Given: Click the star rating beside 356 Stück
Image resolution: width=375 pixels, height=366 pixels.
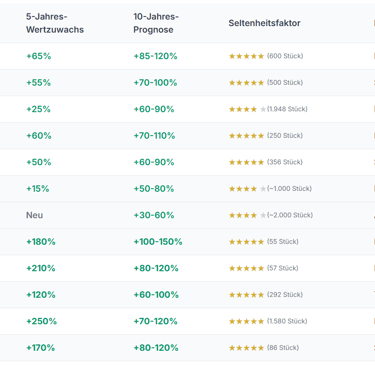Looking at the screenshot, I should click(247, 162).
